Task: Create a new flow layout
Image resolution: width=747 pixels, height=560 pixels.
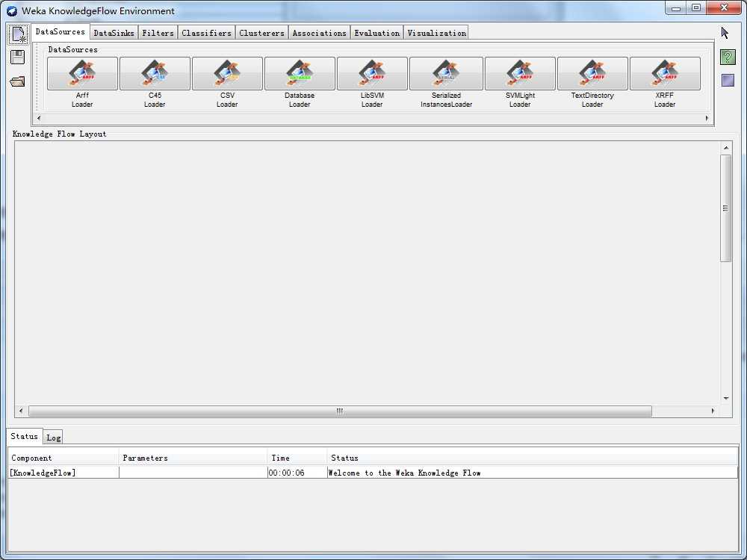Action: [x=18, y=35]
